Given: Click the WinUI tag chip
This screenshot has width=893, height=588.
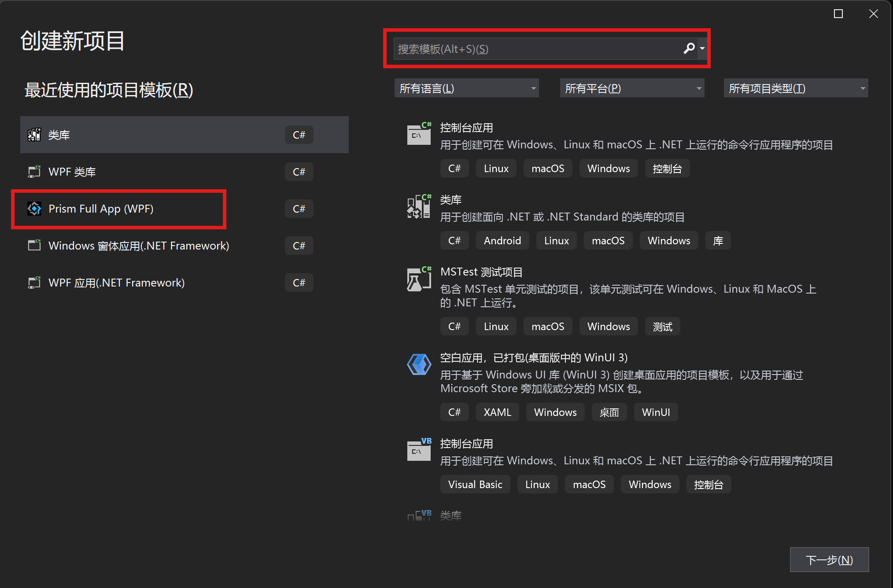Looking at the screenshot, I should [x=655, y=412].
